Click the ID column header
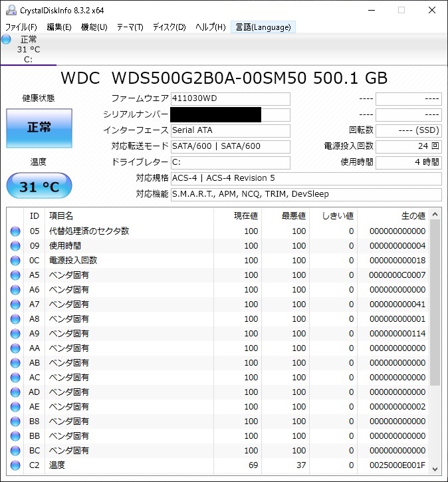The width and height of the screenshot is (448, 482). (x=35, y=216)
